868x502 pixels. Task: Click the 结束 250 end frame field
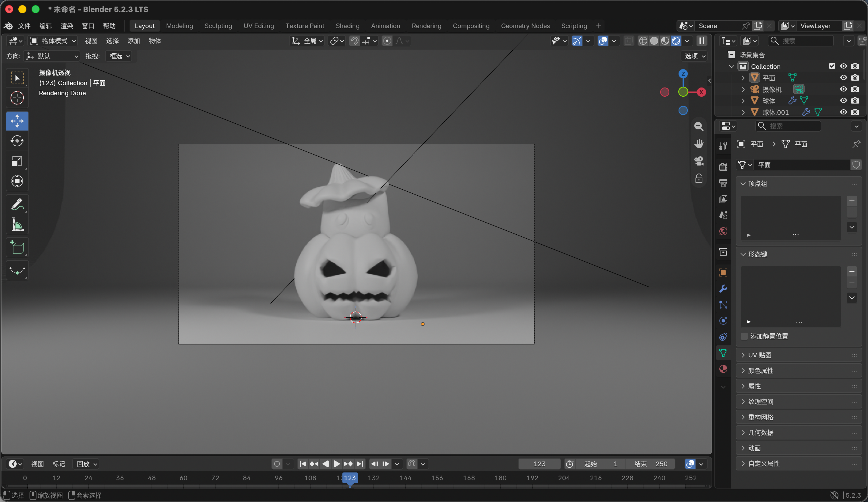[x=651, y=464]
